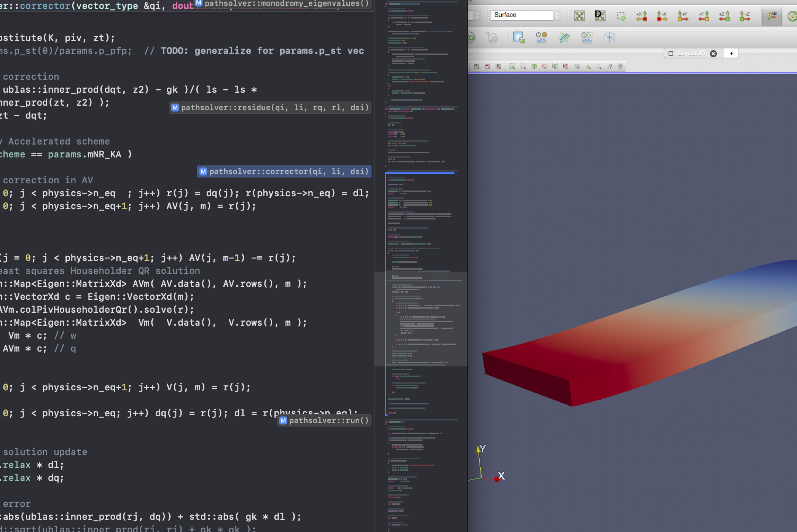797x532 pixels.
Task: Click the small-circles filter icon left of Extract Selection
Action: pos(492,37)
